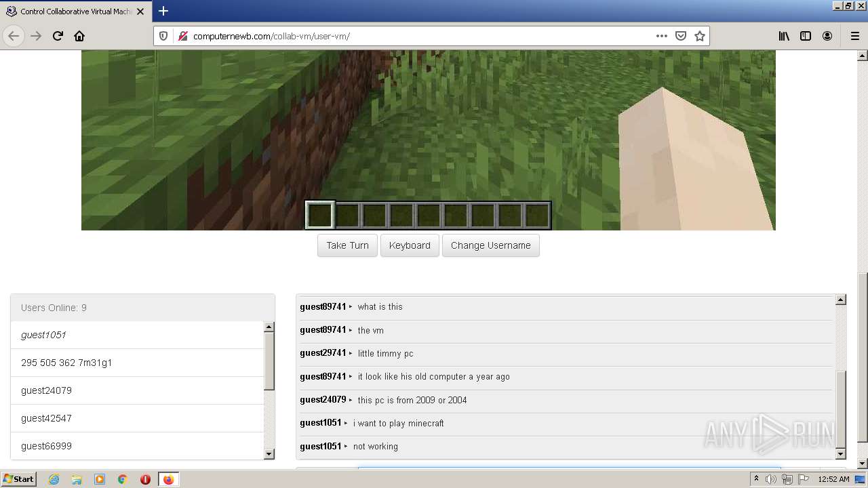Viewport: 868px width, 488px height.
Task: Open the Firefox hamburger menu
Action: (854, 36)
